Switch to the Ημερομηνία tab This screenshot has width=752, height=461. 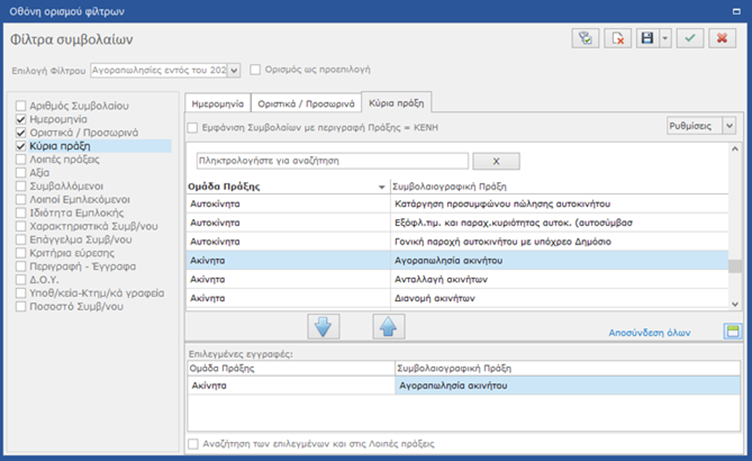coord(218,104)
